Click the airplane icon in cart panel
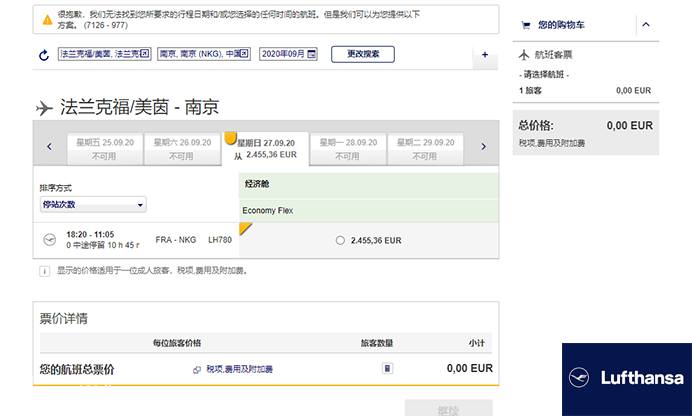692x416 pixels. (524, 55)
